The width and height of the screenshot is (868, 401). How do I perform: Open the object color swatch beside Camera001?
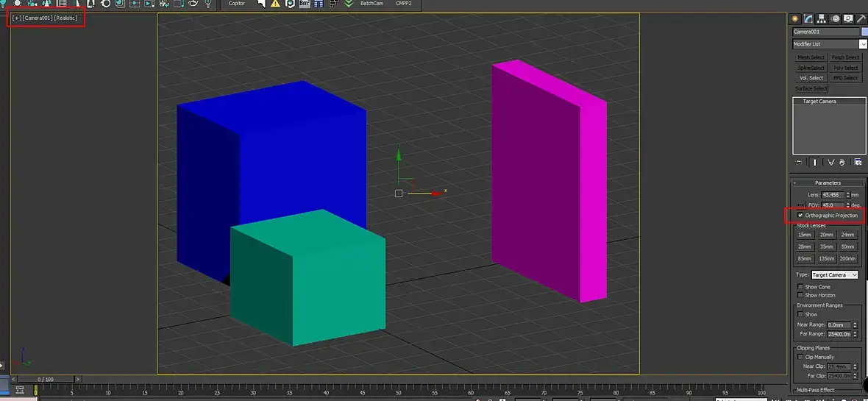pos(864,32)
